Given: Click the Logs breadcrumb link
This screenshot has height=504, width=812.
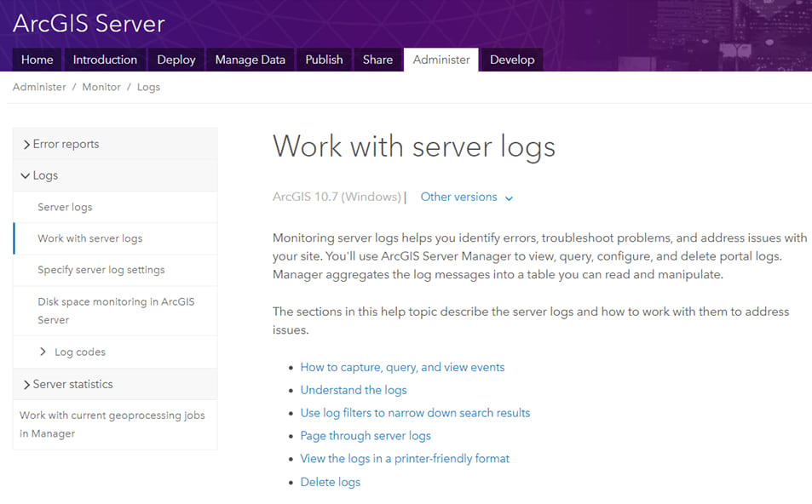Looking at the screenshot, I should 148,87.
